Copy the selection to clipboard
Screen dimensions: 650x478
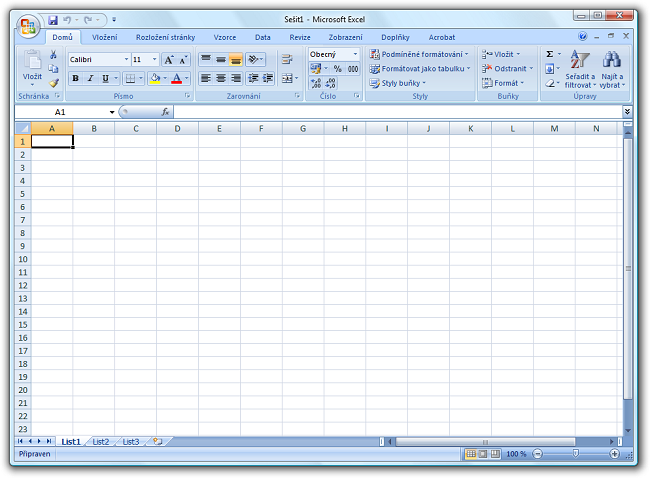pos(53,69)
